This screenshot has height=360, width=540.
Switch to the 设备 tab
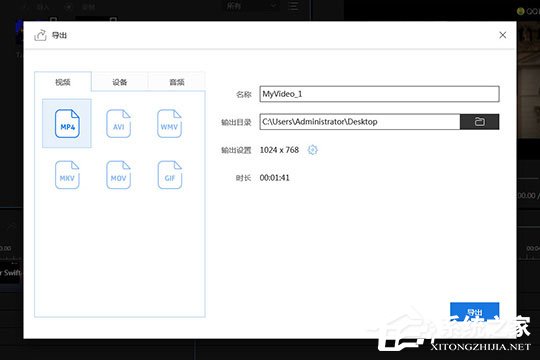[120, 82]
